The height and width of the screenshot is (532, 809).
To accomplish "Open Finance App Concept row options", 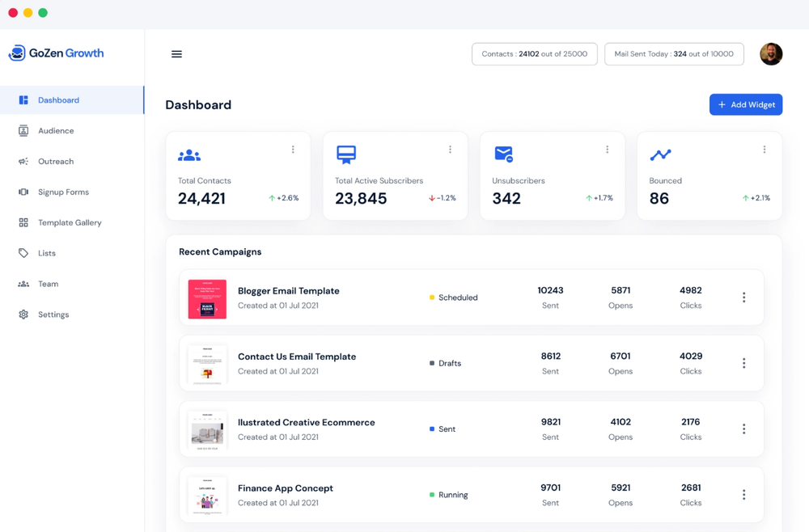I will coord(743,495).
